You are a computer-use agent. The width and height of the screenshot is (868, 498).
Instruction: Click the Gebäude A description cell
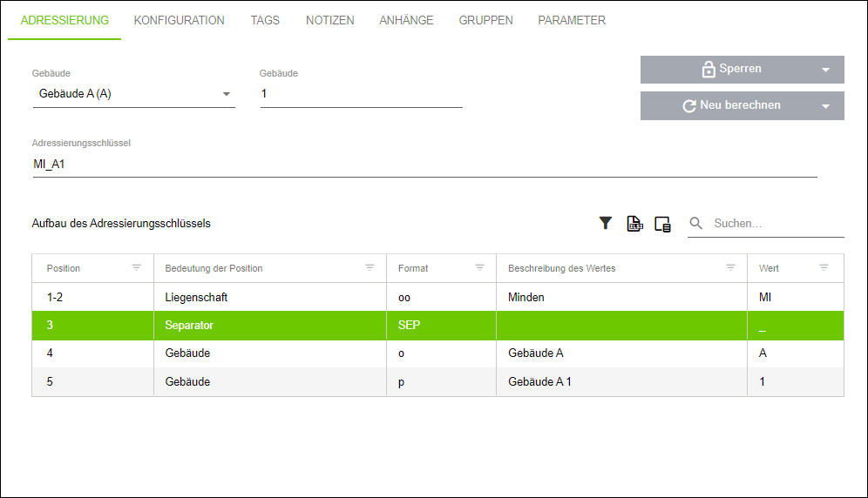pos(621,353)
